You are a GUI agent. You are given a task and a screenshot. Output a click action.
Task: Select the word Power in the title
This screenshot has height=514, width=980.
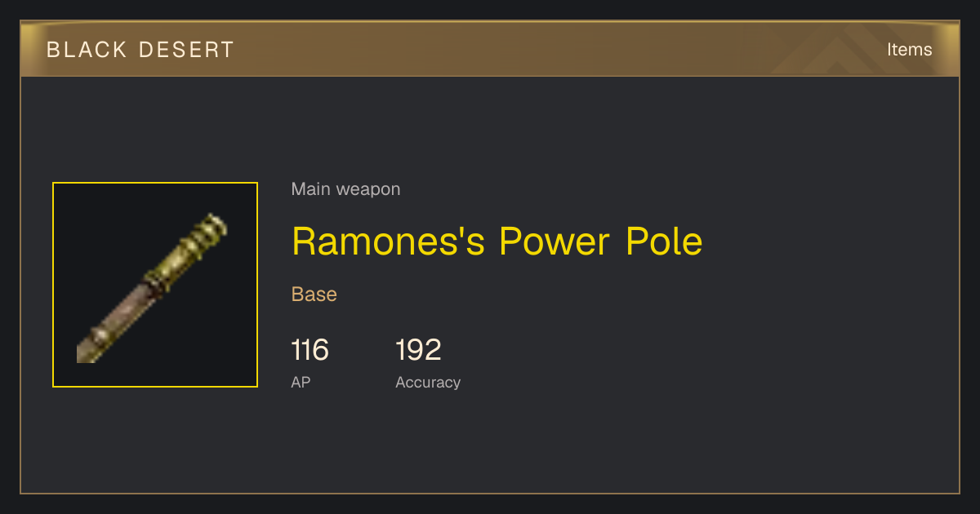555,241
